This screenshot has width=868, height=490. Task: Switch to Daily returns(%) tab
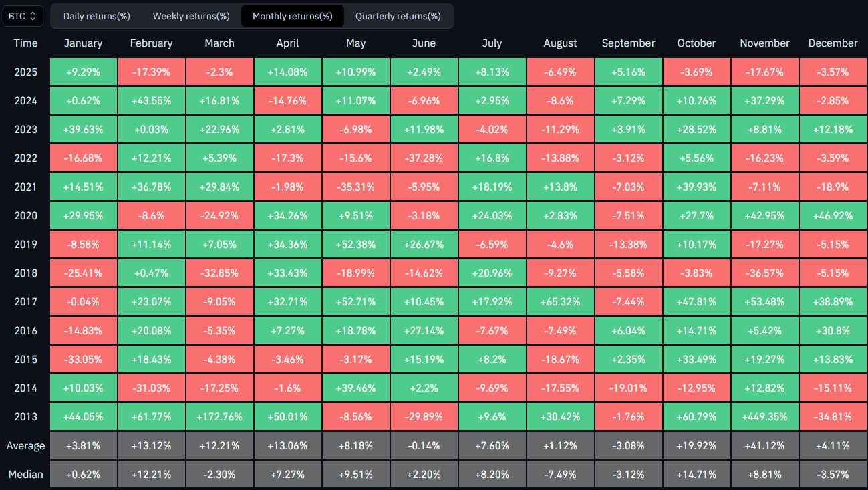coord(96,16)
